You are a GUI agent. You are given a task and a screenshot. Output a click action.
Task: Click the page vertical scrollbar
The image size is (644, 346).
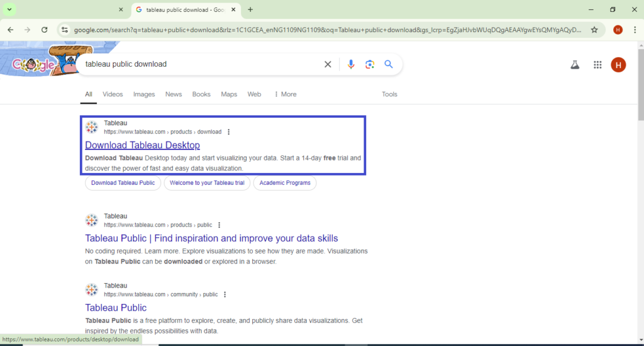[x=641, y=86]
